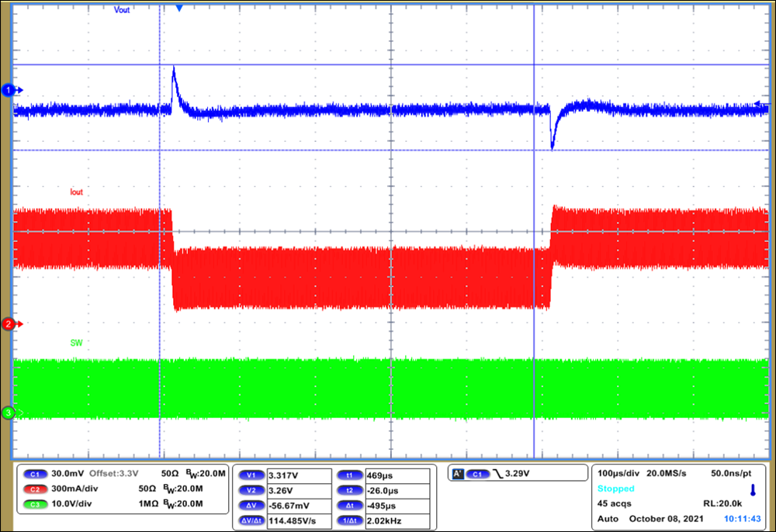Image resolution: width=776 pixels, height=532 pixels.
Task: Select the C3 channel badge
Action: pos(35,505)
